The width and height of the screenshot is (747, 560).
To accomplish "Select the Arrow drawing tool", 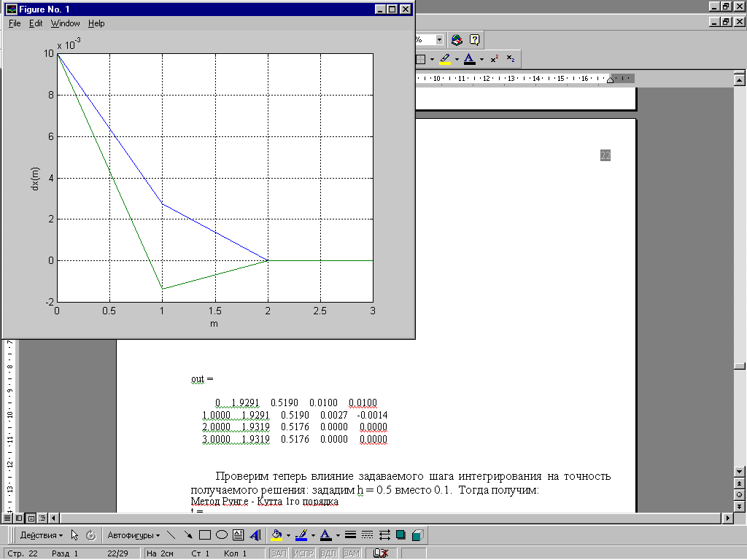I will [188, 534].
